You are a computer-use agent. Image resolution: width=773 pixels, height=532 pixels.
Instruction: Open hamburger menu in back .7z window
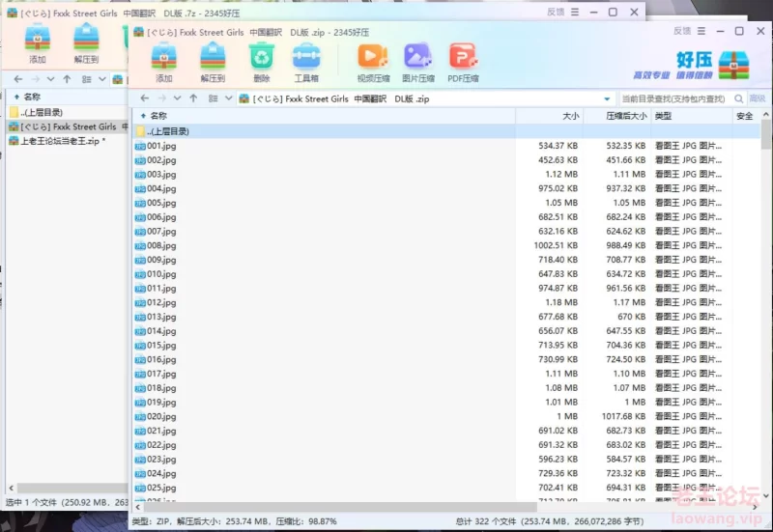(575, 12)
